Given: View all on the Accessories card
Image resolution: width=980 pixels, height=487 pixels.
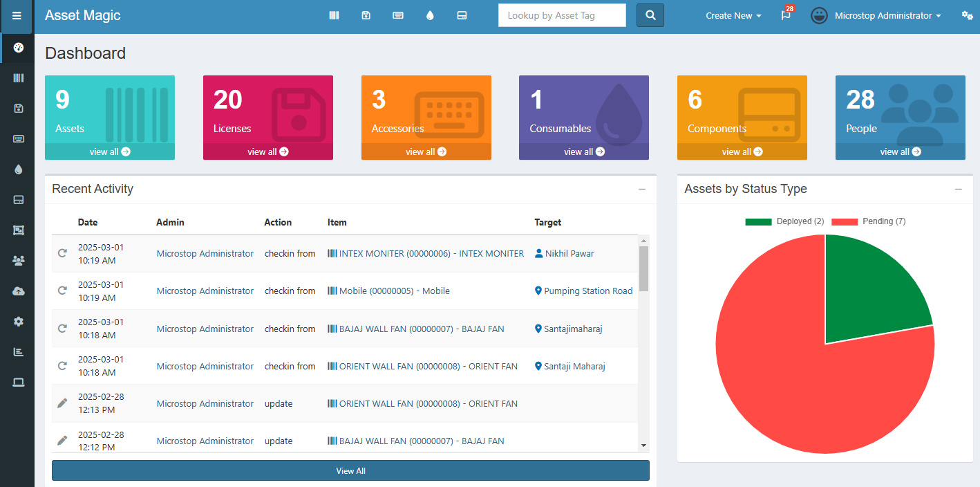Looking at the screenshot, I should click(426, 151).
